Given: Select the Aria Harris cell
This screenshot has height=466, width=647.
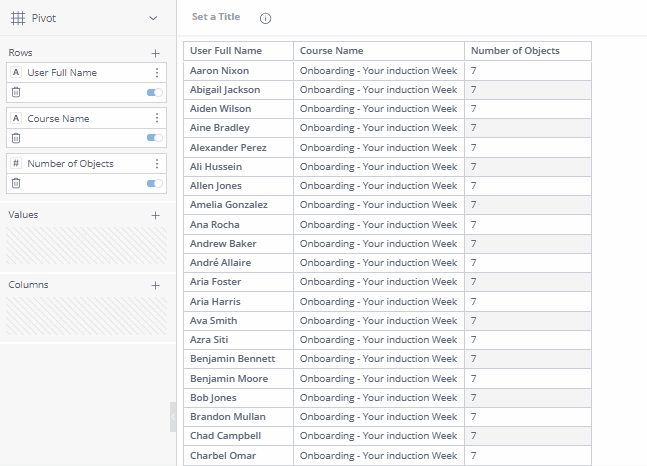Looking at the screenshot, I should [238, 301].
